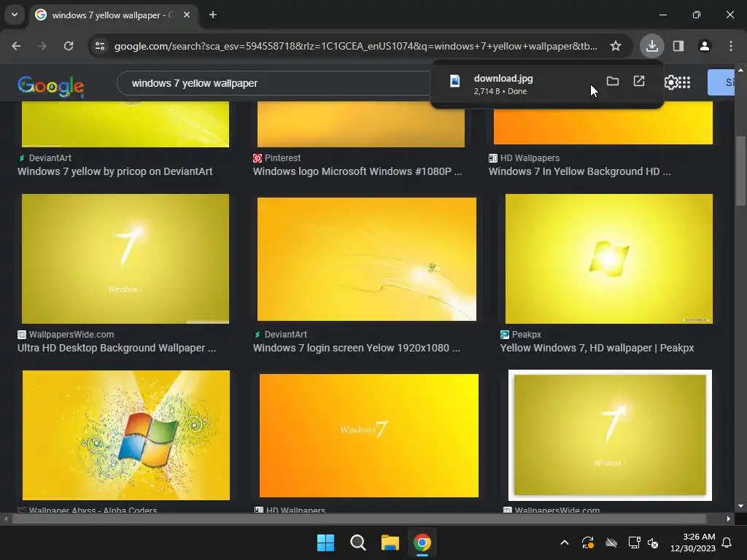Expand tab search dropdown arrow
Screen dimensions: 747x560
(15, 15)
